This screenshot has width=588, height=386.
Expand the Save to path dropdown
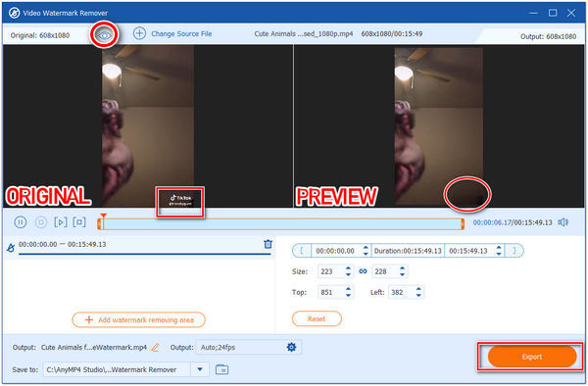200,369
